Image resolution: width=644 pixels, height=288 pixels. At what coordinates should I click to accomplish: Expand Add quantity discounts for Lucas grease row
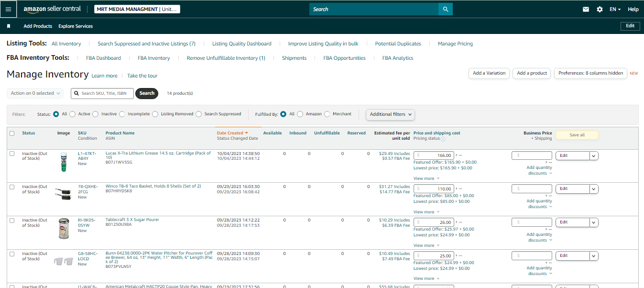coord(540,170)
